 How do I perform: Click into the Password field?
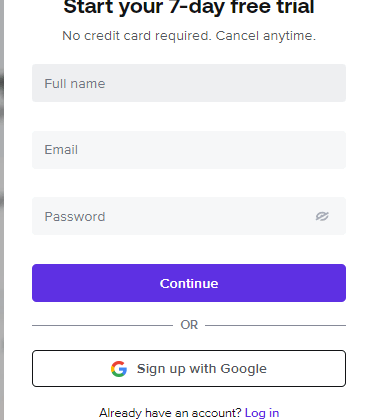(189, 216)
